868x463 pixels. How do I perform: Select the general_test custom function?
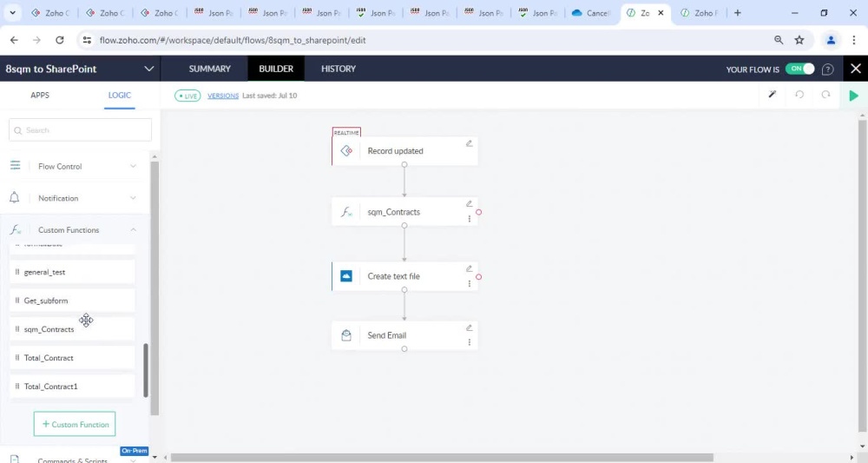tap(72, 272)
